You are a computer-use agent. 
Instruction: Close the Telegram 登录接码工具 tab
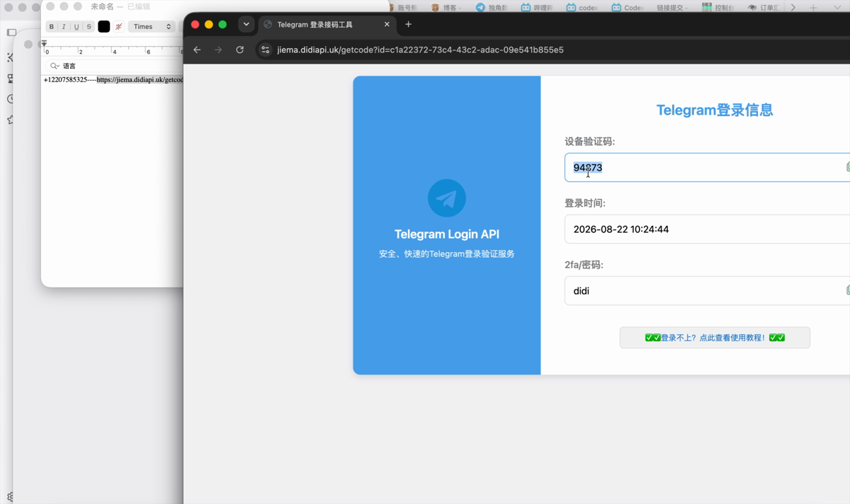pos(387,24)
